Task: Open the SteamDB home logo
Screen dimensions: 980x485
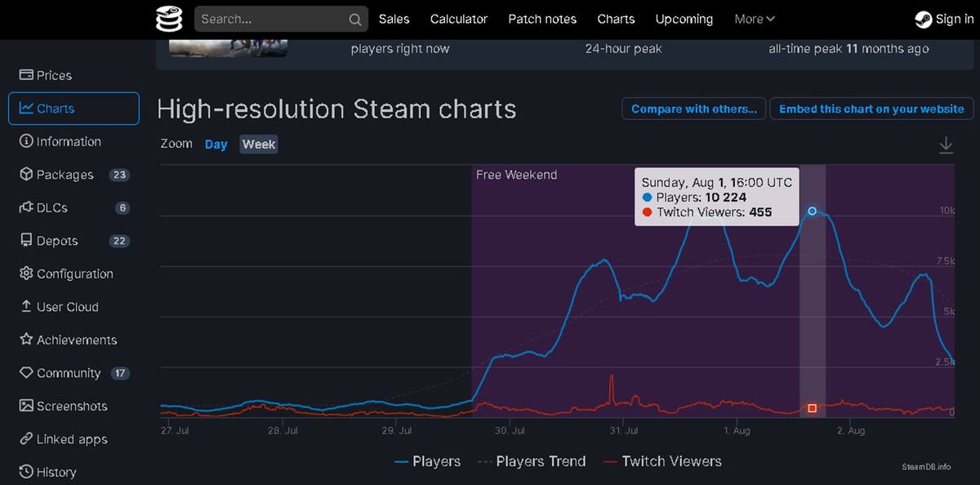Action: pos(169,19)
